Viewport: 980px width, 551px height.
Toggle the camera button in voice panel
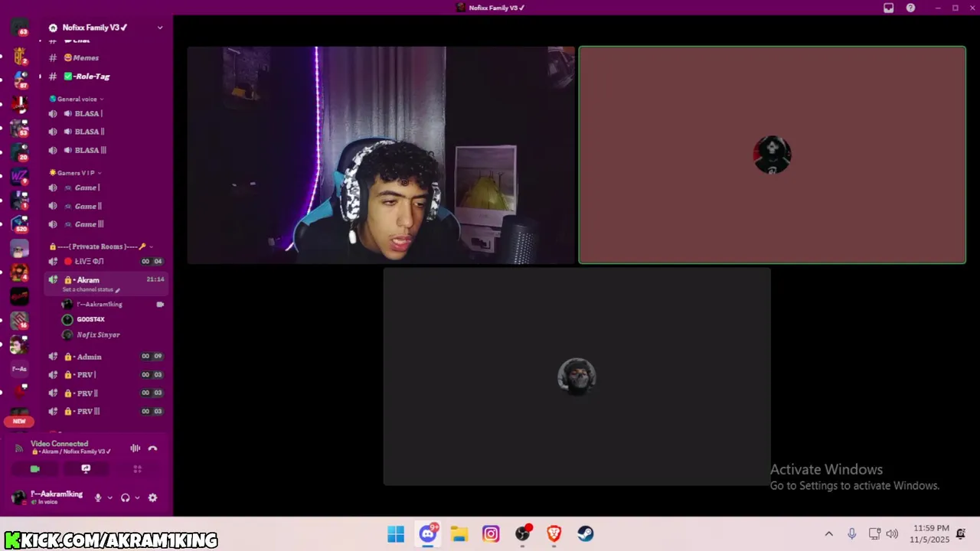tap(35, 468)
